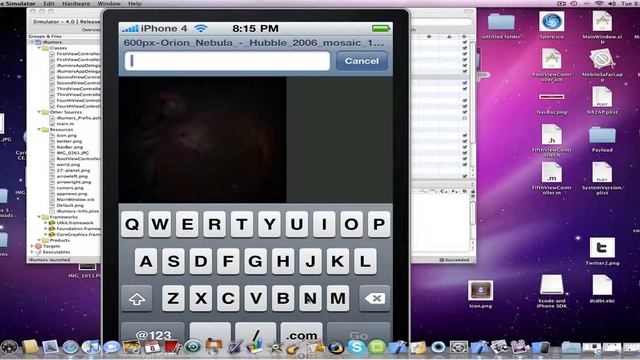Open Simulator 4.0 Release overview dropdown in Xcode
This screenshot has height=360, width=640.
pos(66,21)
